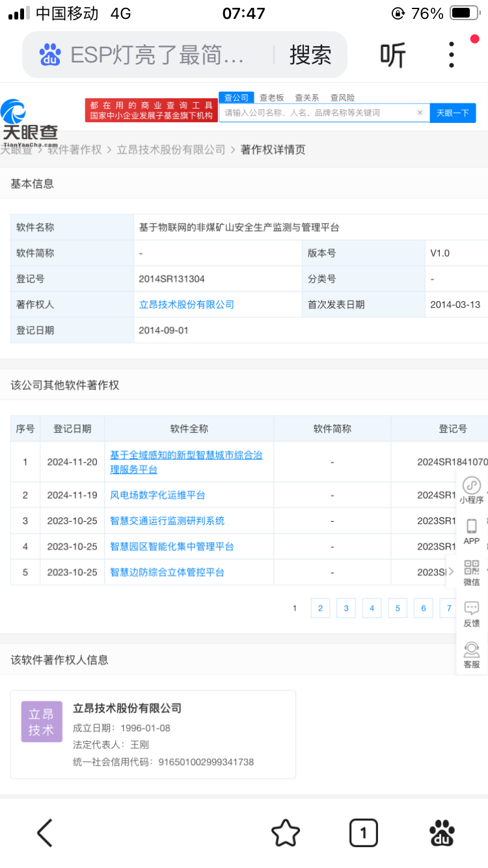Go to page 3 of the copyright list

click(x=346, y=608)
